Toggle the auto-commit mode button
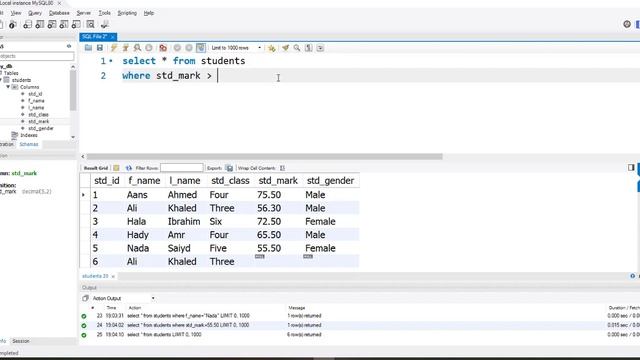The height and width of the screenshot is (360, 640). tap(201, 48)
